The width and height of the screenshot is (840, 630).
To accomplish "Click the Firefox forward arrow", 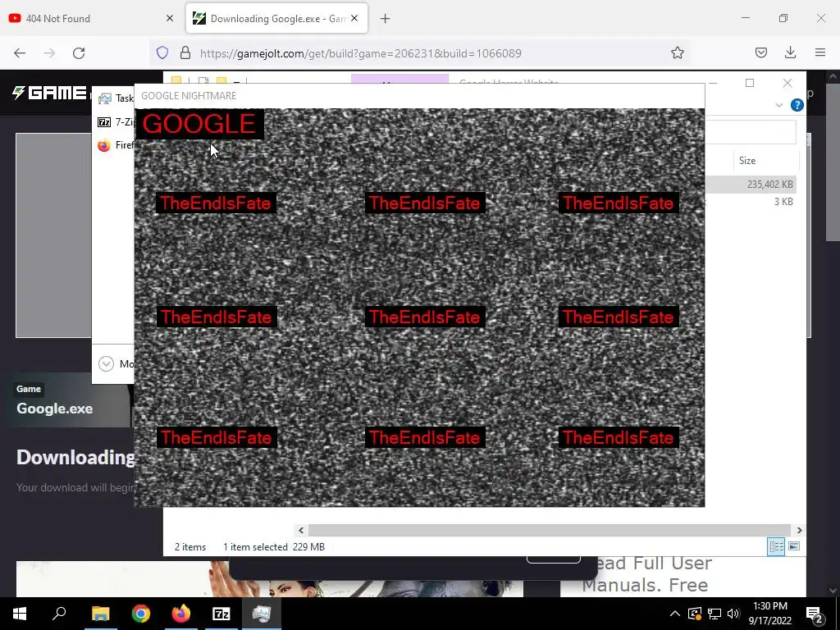I will (49, 53).
